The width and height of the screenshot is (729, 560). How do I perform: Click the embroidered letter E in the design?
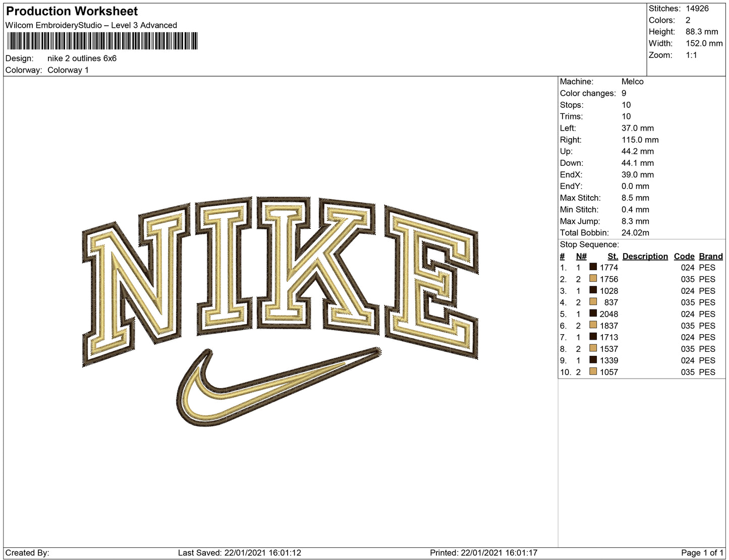[431, 282]
